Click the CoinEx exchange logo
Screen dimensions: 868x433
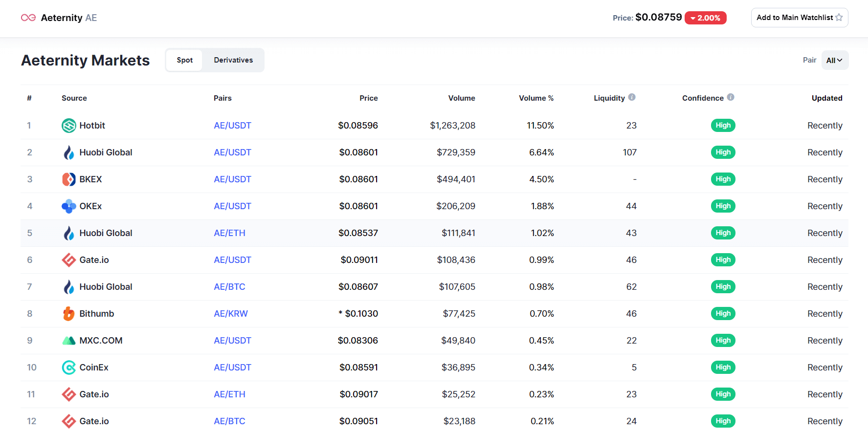tap(69, 368)
